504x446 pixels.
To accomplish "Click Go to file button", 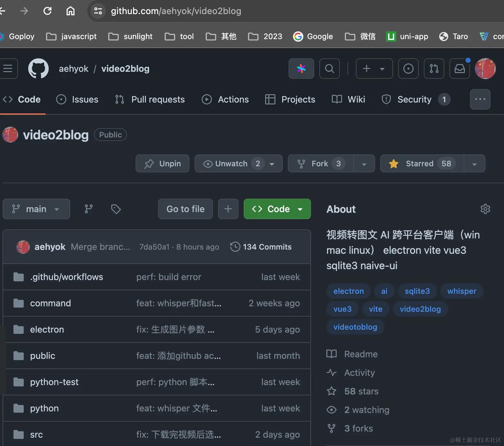I will click(185, 209).
